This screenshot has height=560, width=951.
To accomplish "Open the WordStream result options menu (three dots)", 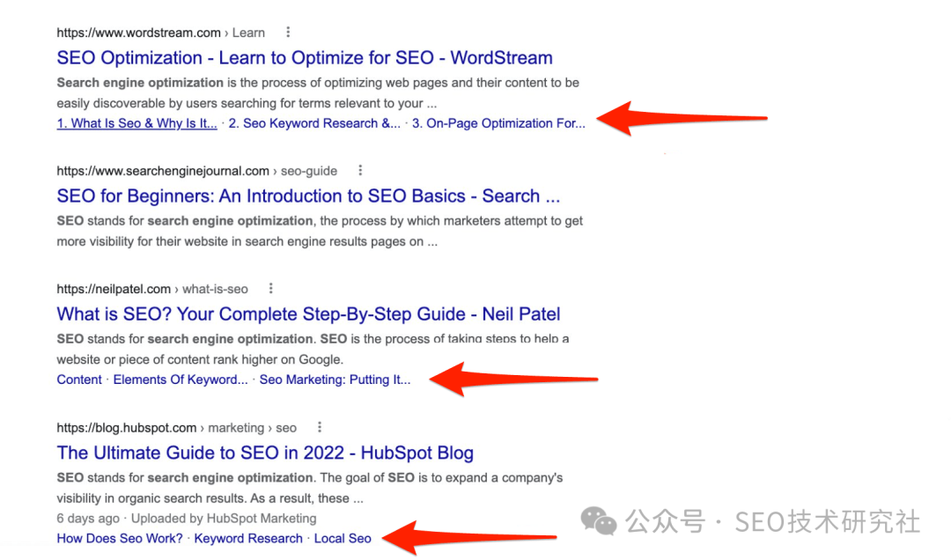I will [288, 33].
